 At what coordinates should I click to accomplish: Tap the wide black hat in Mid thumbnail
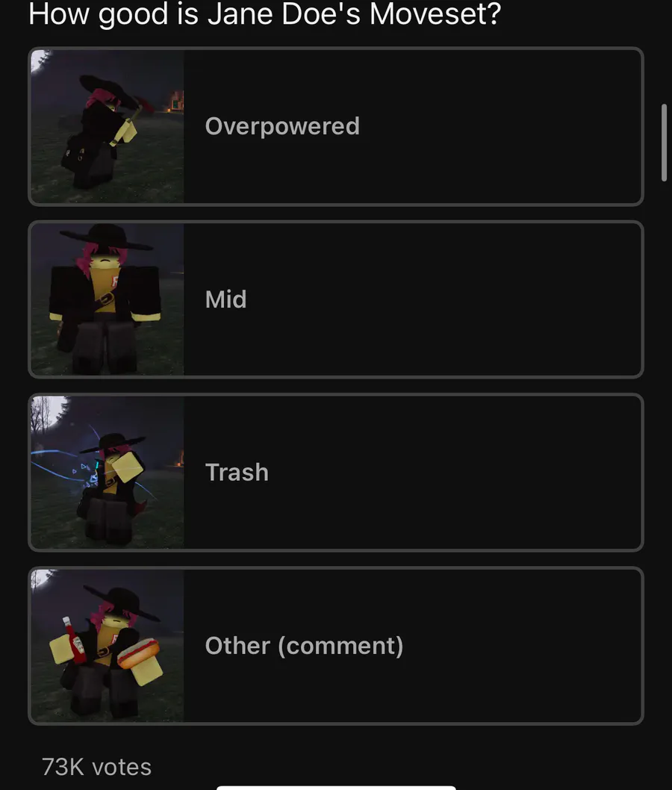(x=106, y=237)
